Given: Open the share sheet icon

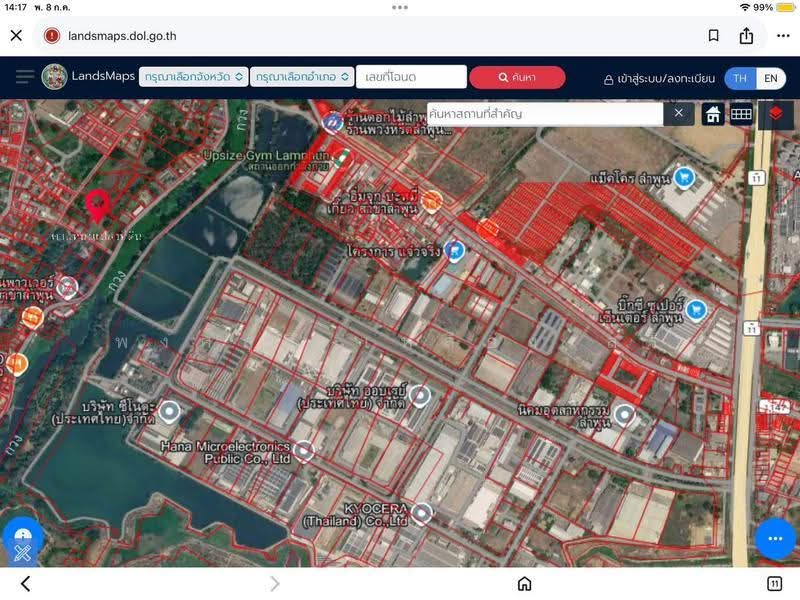Looking at the screenshot, I should (746, 35).
